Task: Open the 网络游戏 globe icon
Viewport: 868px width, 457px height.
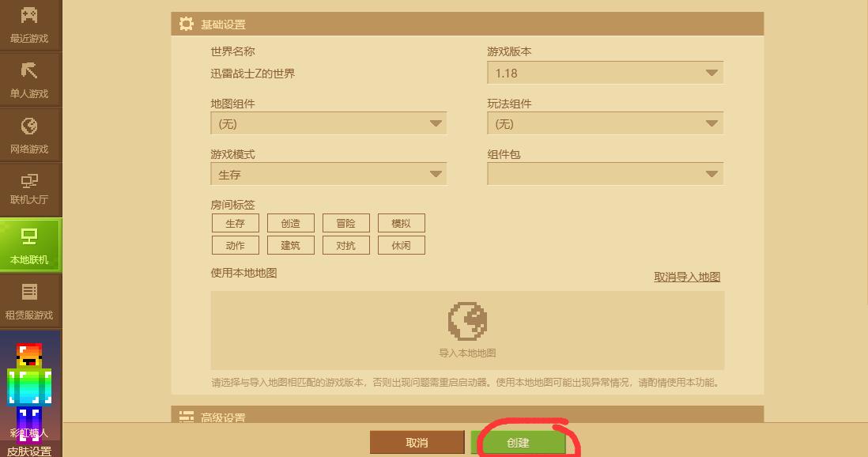Action: pos(29,127)
